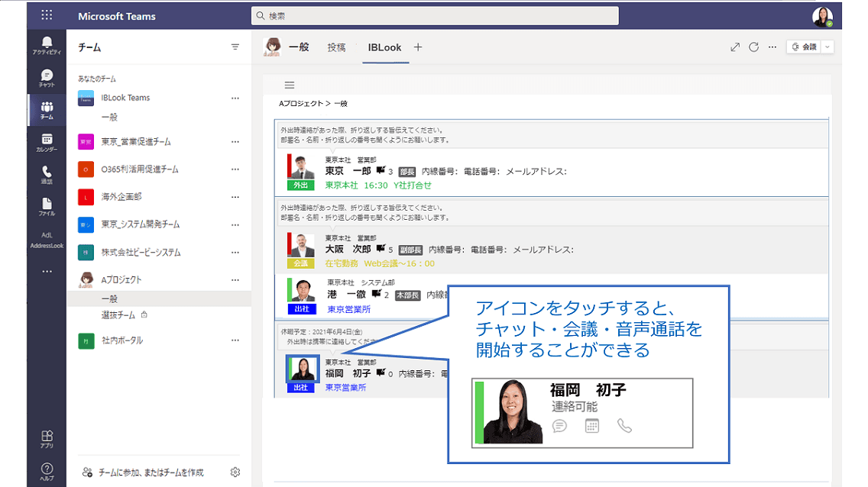Open the ヘルプ icon at bottom left

point(47,467)
